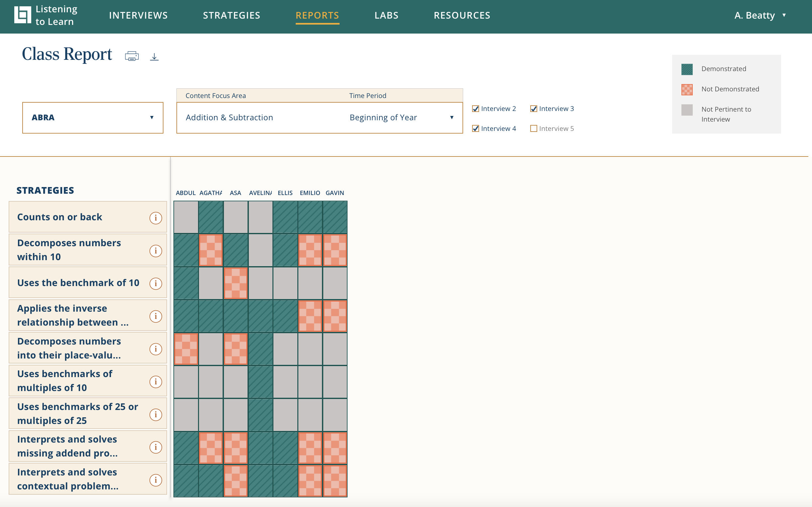Open info for Counts on or back
The height and width of the screenshot is (507, 812).
155,218
